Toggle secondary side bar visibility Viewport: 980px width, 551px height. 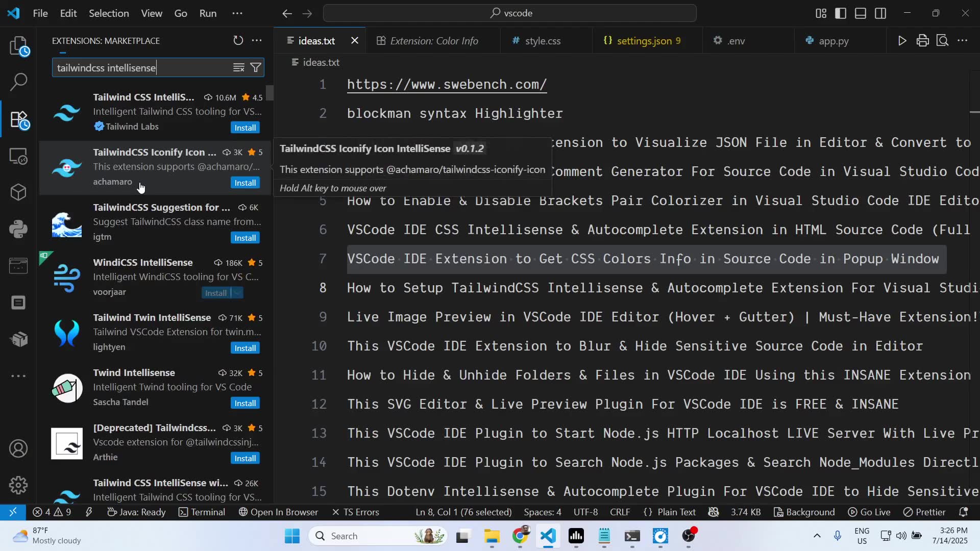click(880, 13)
